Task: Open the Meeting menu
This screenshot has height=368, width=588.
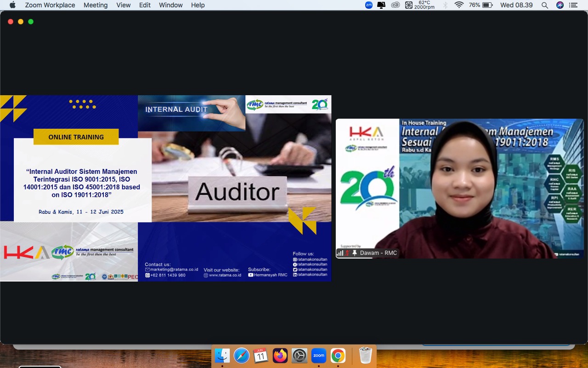Action: (x=96, y=5)
